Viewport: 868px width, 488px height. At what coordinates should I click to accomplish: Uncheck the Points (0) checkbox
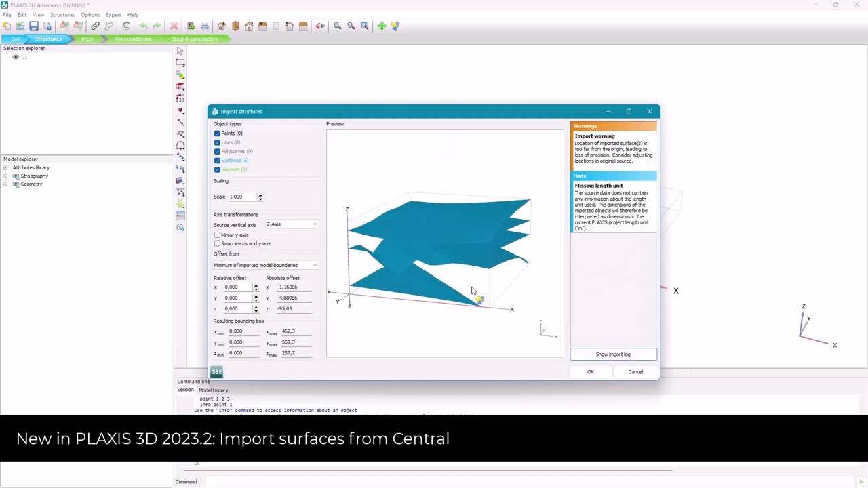click(x=217, y=134)
